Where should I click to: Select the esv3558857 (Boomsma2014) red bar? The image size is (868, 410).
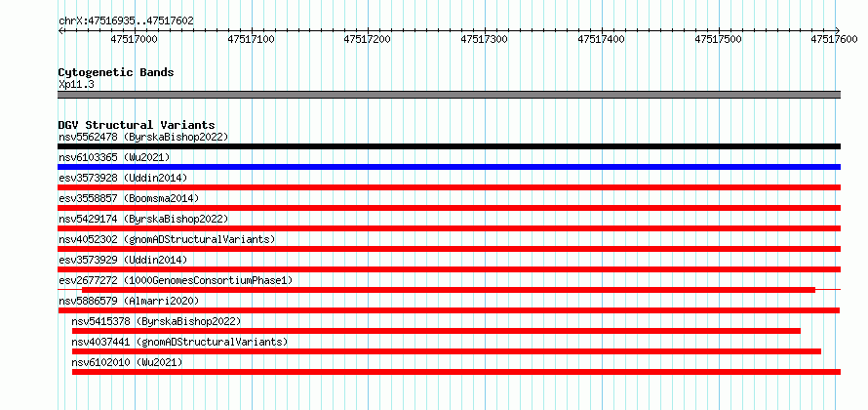click(449, 208)
